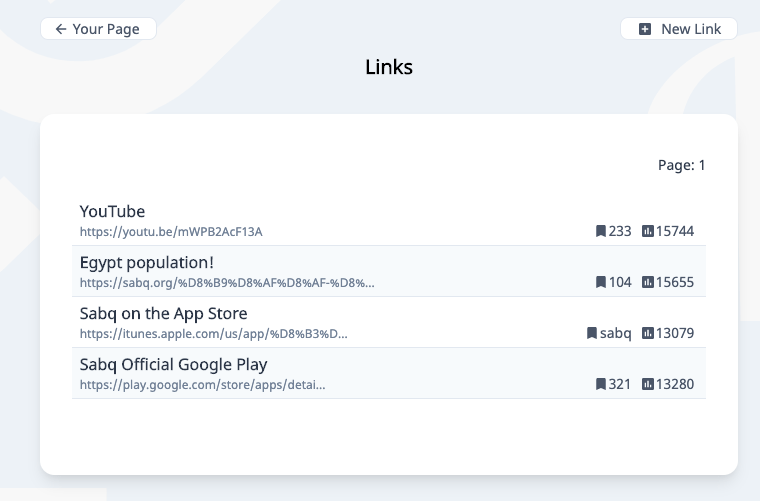The height and width of the screenshot is (501, 760).
Task: Click the bookmark icon in YouTube row
Action: pos(601,231)
